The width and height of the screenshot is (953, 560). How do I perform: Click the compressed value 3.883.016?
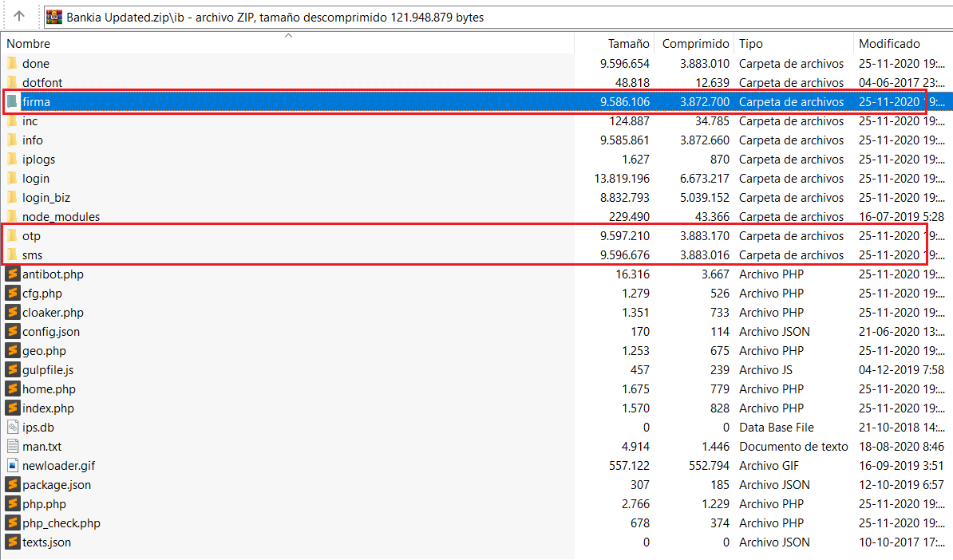(705, 255)
